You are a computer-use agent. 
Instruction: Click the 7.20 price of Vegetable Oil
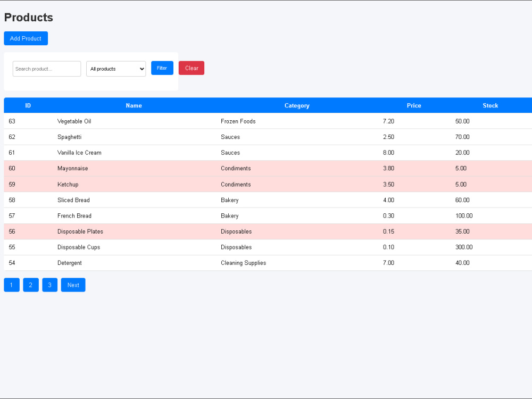(388, 121)
